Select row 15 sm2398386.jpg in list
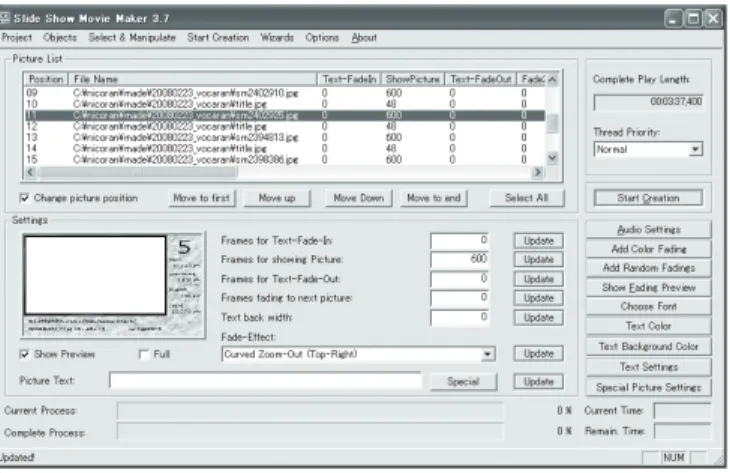This screenshot has width=730, height=473. coord(284,160)
